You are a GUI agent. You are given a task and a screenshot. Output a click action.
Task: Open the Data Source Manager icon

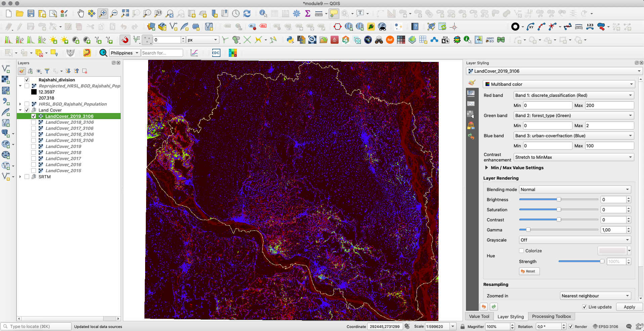click(x=151, y=27)
